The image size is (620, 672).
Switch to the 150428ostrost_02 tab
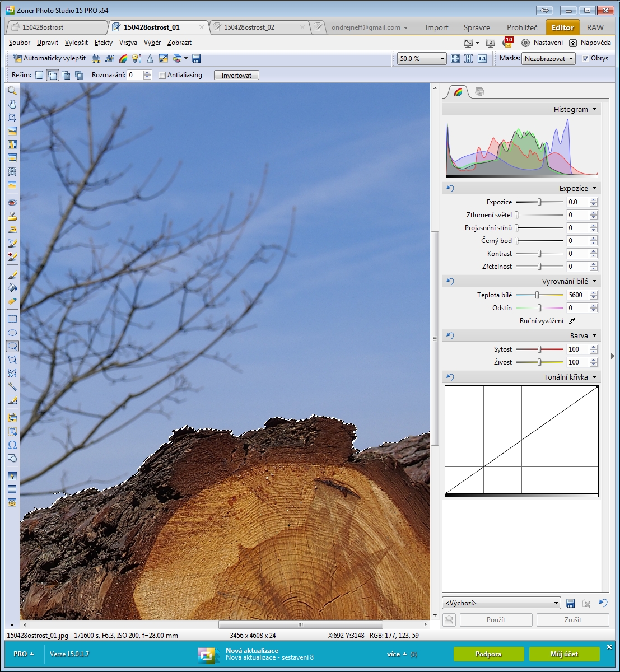click(x=249, y=27)
